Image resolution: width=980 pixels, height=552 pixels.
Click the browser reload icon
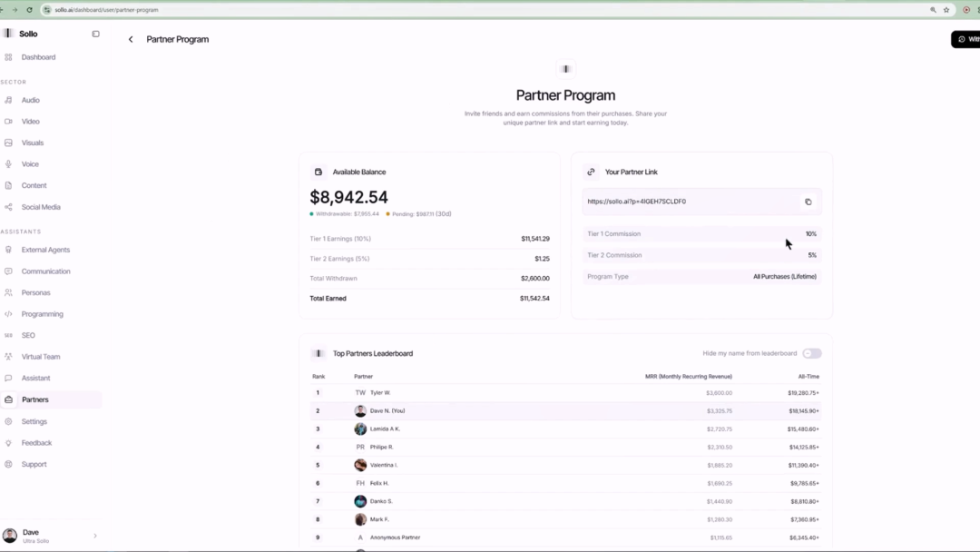pos(29,10)
